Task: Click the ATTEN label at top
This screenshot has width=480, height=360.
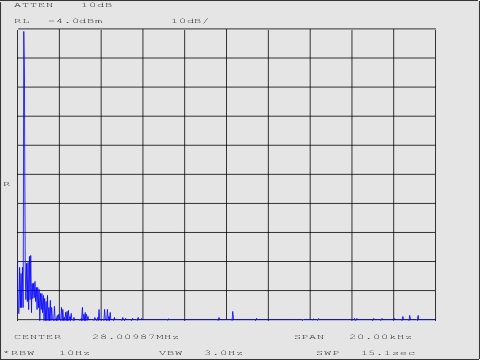Action: (33, 5)
